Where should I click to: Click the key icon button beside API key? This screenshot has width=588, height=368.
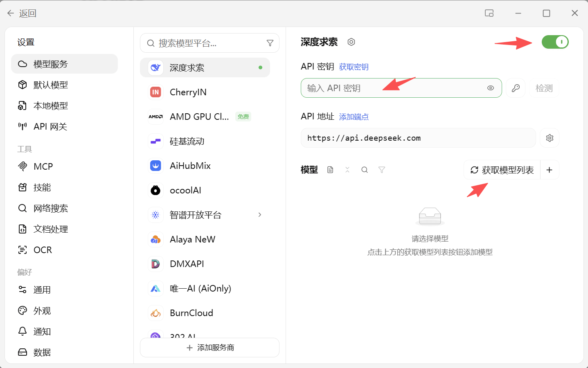click(516, 88)
